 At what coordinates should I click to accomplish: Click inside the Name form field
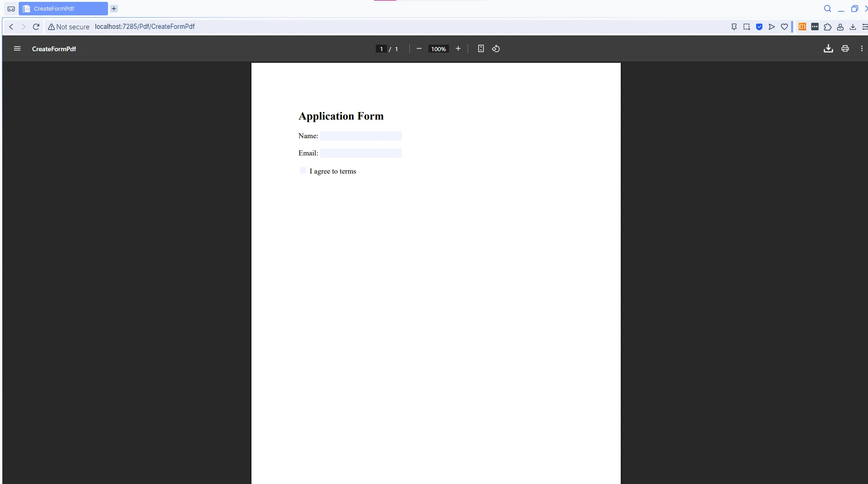[361, 136]
